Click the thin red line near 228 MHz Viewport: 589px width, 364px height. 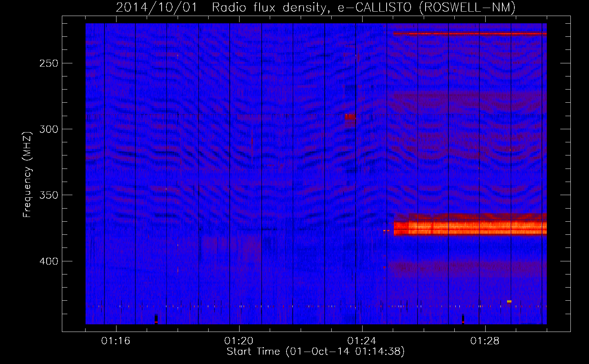pos(470,33)
